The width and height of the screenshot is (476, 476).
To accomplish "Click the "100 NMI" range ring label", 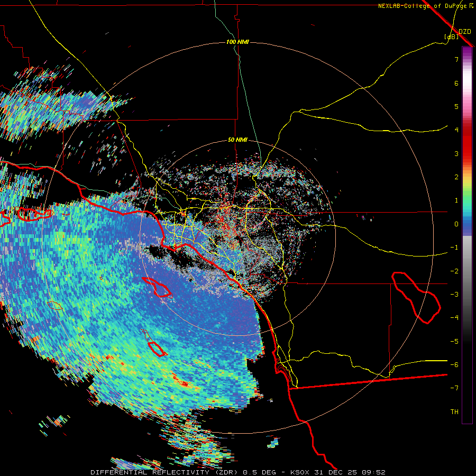I will click(x=237, y=42).
